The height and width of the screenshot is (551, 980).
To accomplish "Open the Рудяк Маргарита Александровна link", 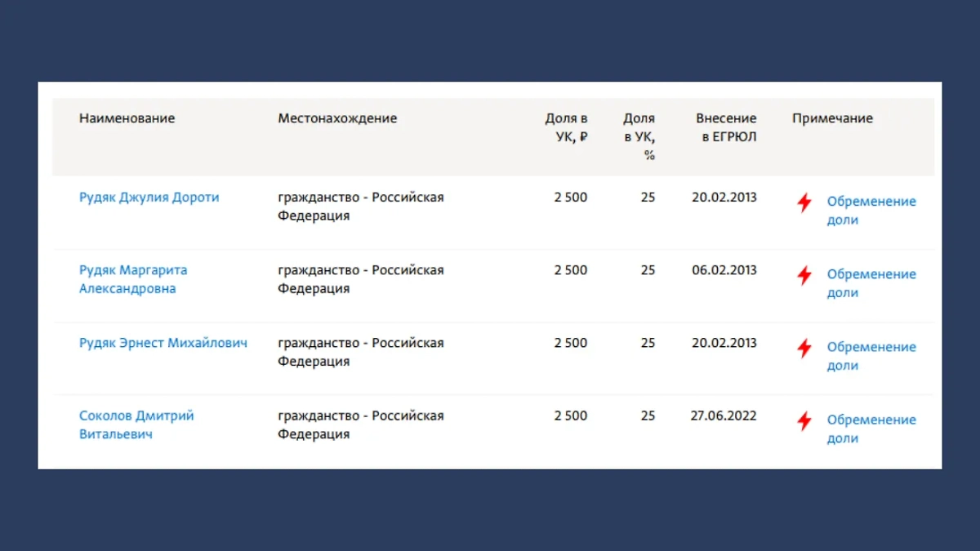I will (133, 279).
